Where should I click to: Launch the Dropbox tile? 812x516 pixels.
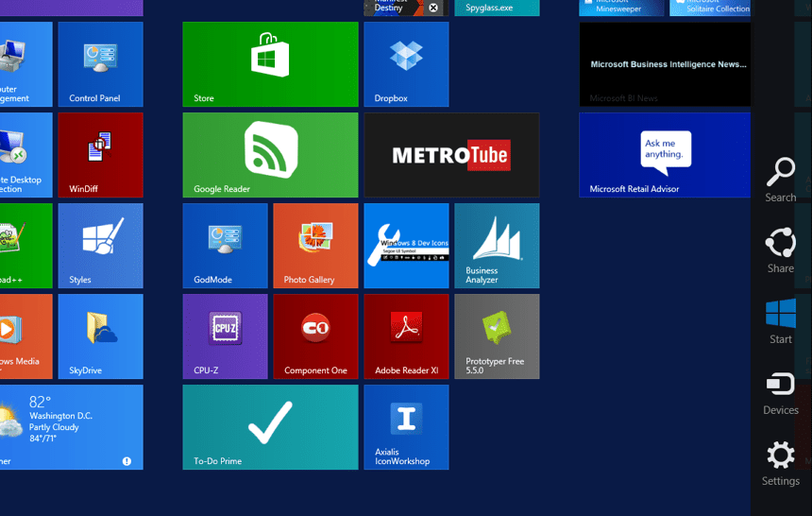pyautogui.click(x=406, y=64)
